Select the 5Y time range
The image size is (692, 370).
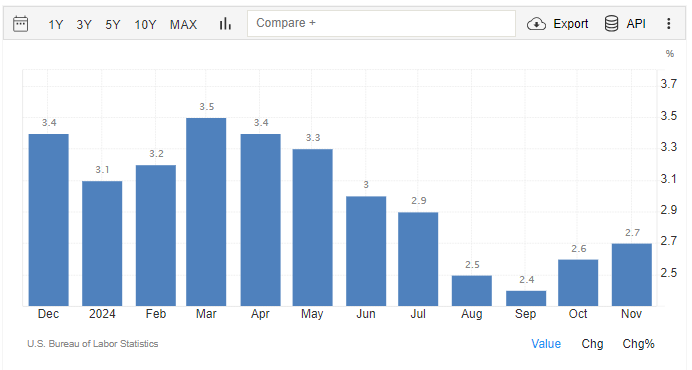tap(113, 25)
